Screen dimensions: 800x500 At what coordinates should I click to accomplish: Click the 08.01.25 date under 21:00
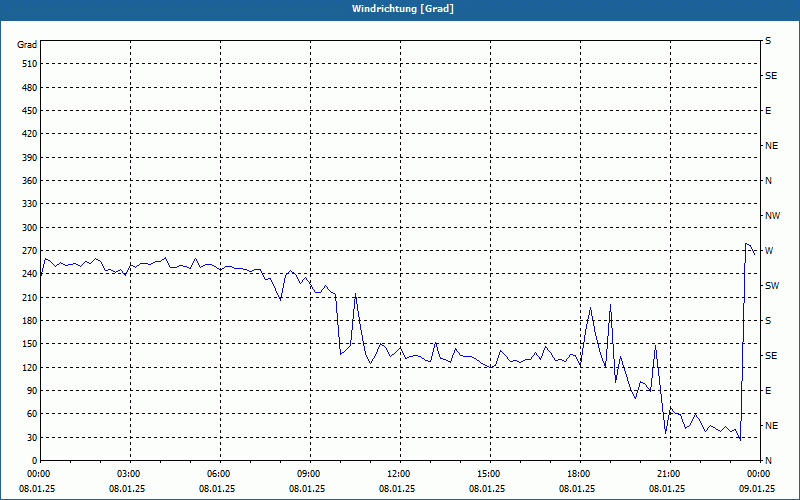[x=667, y=489]
